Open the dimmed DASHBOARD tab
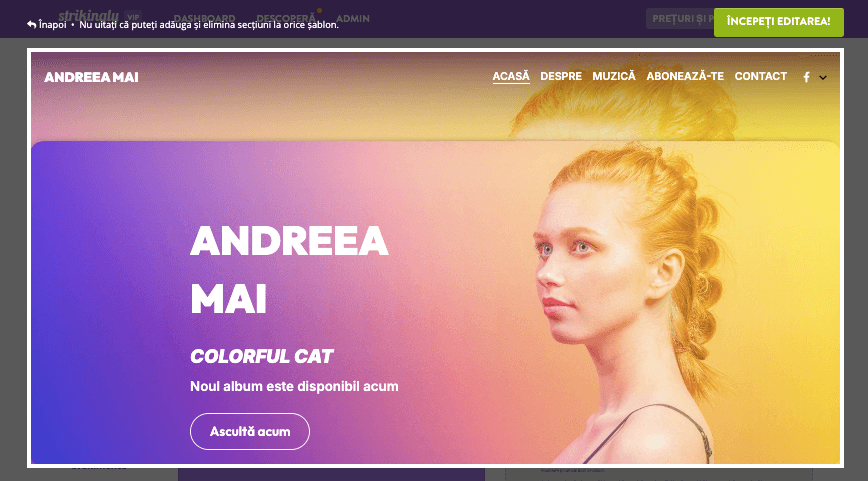The image size is (868, 481). click(204, 18)
